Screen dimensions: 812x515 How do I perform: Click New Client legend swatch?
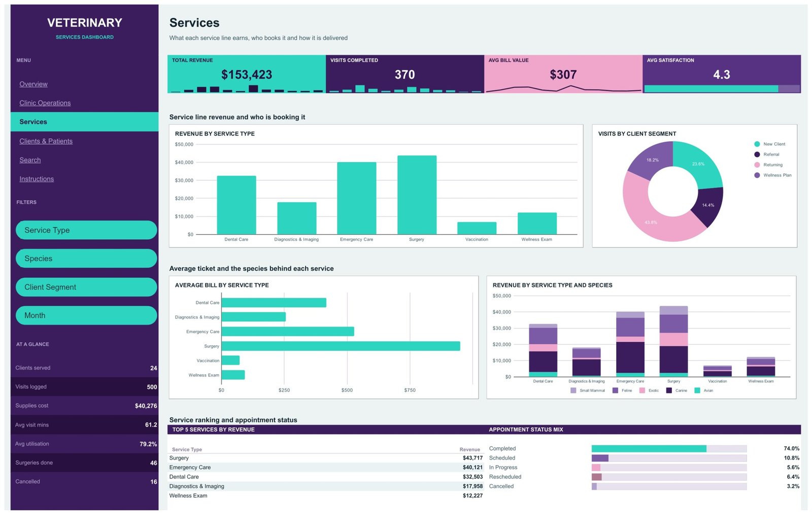[757, 144]
